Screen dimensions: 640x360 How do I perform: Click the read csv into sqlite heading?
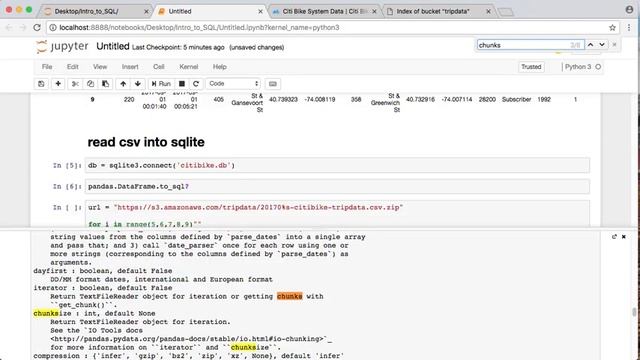tap(146, 142)
